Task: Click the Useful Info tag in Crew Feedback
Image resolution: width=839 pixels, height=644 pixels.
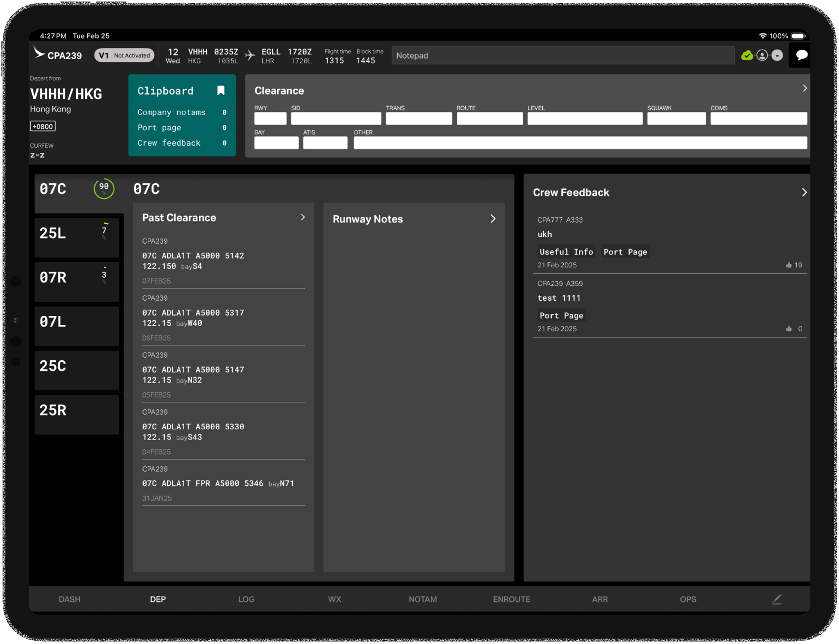Action: 566,252
